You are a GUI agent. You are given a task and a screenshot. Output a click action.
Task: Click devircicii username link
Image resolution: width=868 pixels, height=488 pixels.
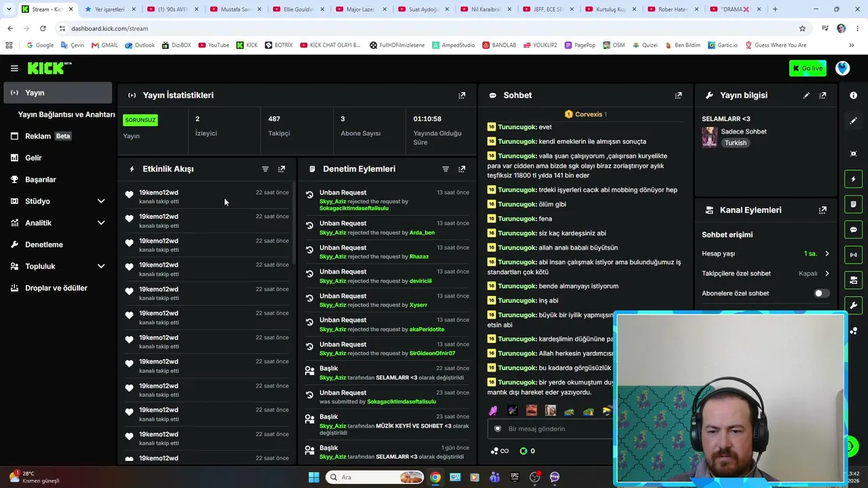pyautogui.click(x=420, y=281)
